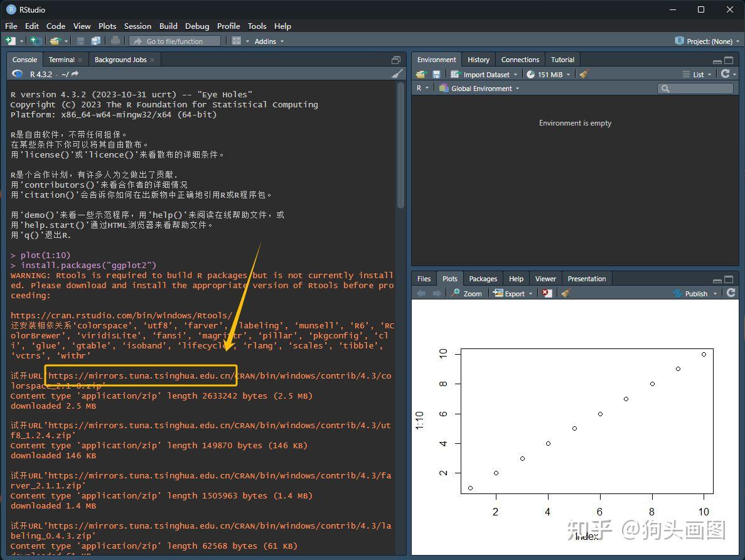Open the Export dropdown in the Plots pane

pos(513,293)
